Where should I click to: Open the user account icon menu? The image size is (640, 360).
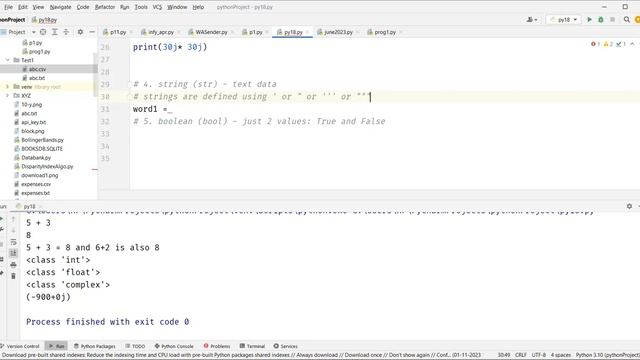point(531,20)
